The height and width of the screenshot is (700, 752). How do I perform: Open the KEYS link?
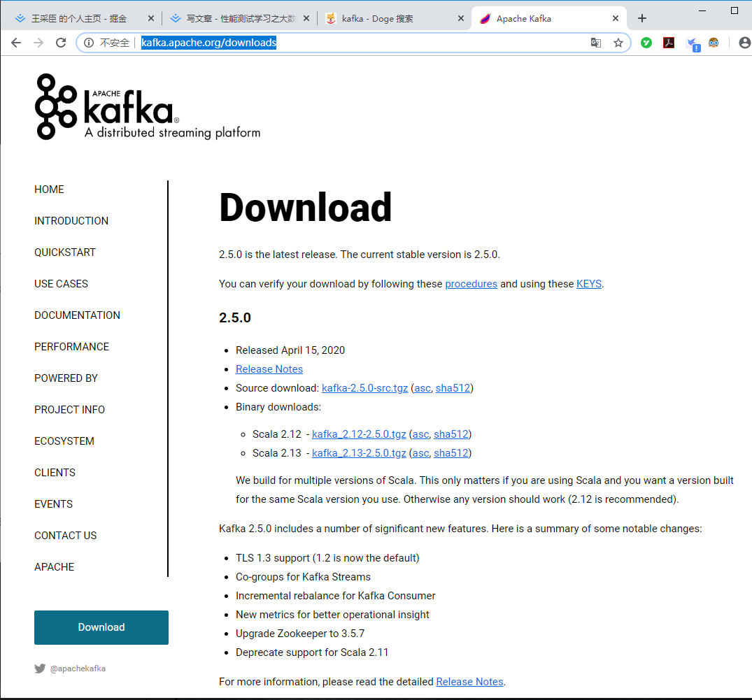588,284
